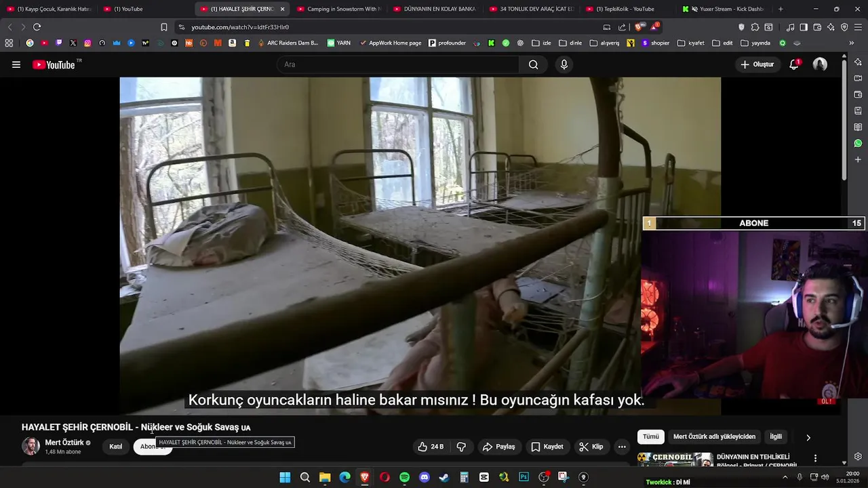Image resolution: width=868 pixels, height=488 pixels.
Task: Open Spotify from the taskbar
Action: (404, 477)
